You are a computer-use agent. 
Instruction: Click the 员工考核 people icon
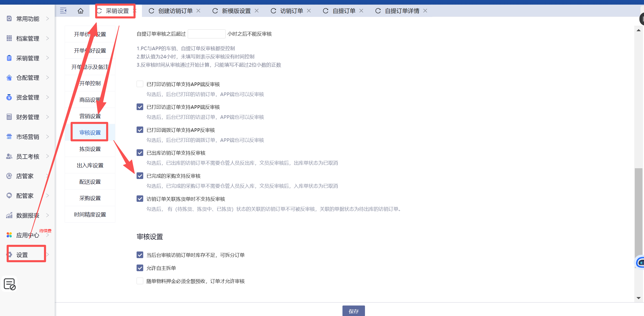[9, 156]
